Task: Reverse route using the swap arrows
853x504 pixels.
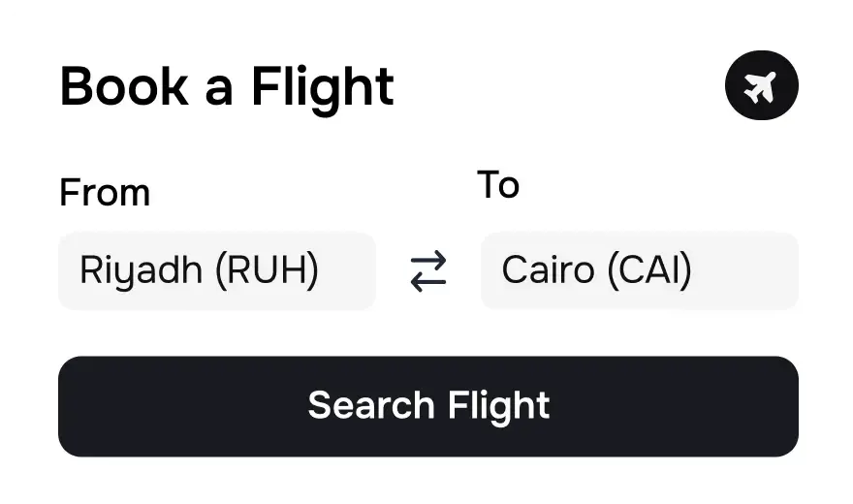Action: tap(427, 270)
